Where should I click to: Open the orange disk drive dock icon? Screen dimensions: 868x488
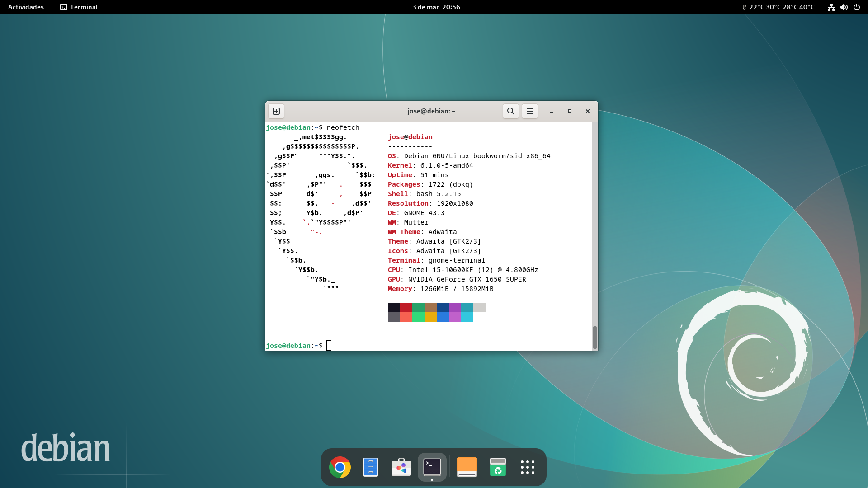coord(467,467)
